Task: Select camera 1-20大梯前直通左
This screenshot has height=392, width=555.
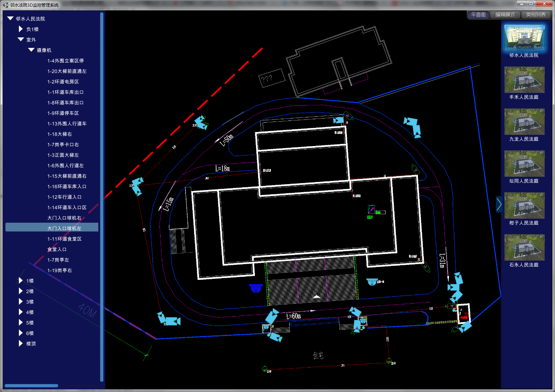Action: pyautogui.click(x=67, y=71)
